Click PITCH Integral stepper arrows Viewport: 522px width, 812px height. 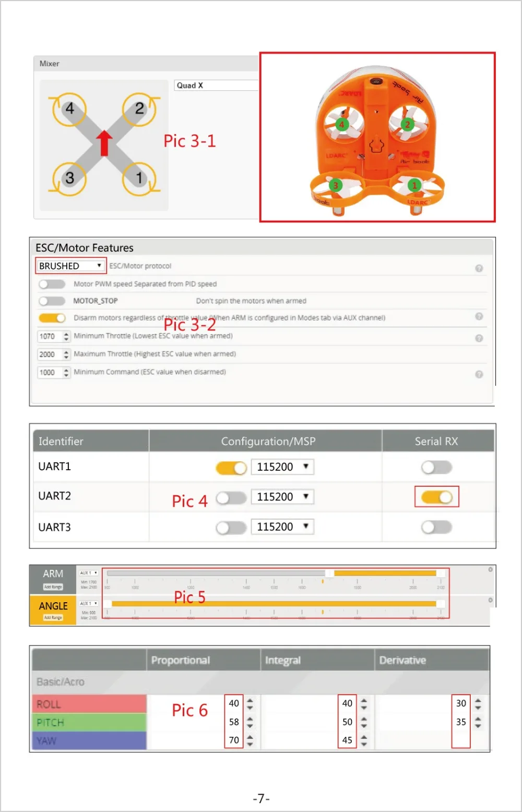(364, 722)
